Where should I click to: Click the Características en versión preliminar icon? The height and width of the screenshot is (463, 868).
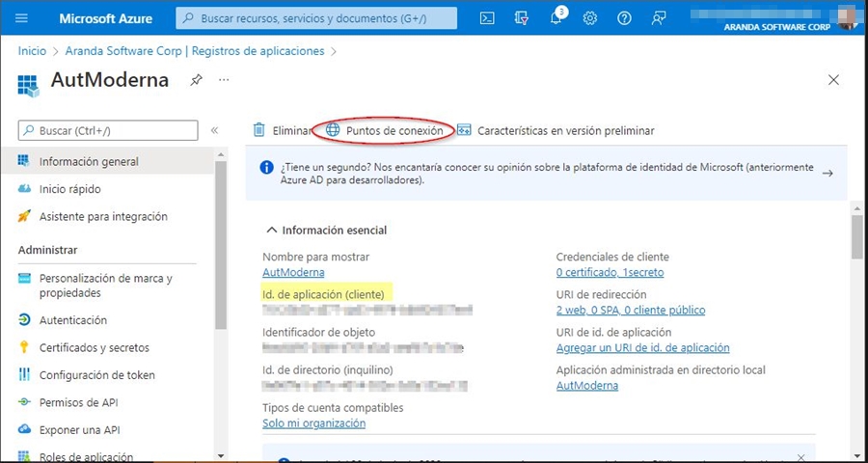pos(464,130)
